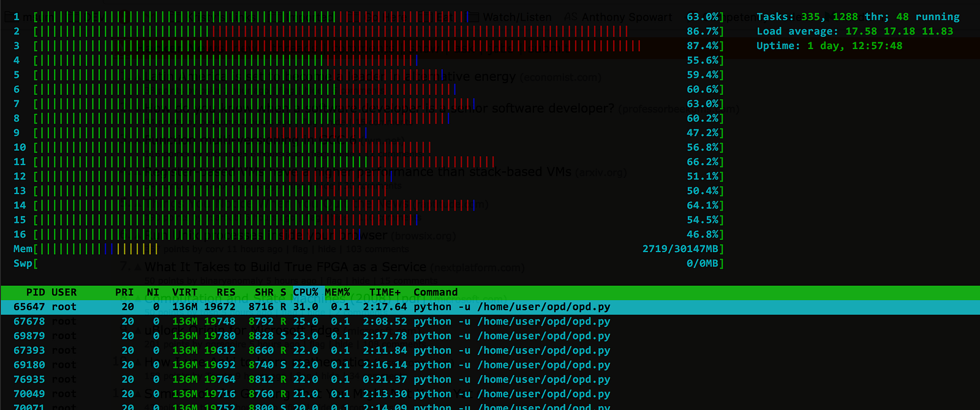Click the Tasks count line

[858, 17]
